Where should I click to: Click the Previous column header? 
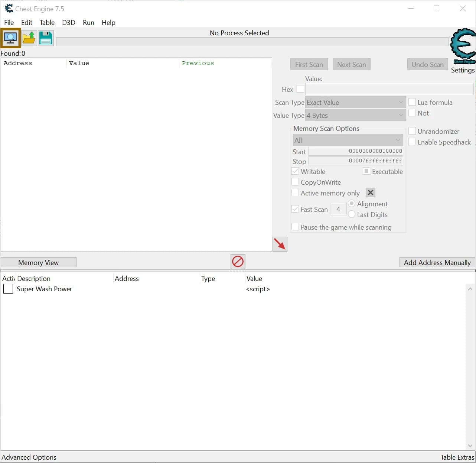click(225, 63)
